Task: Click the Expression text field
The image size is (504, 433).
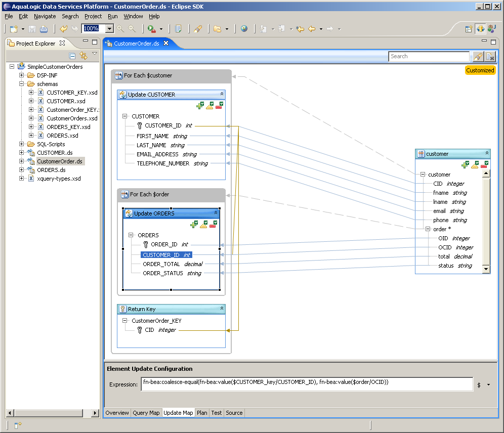Action: click(x=307, y=384)
